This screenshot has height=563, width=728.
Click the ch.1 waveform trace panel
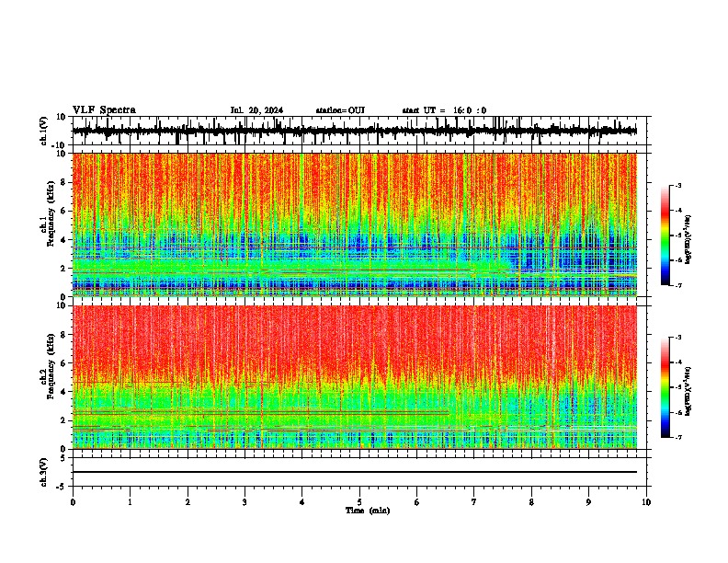359,131
